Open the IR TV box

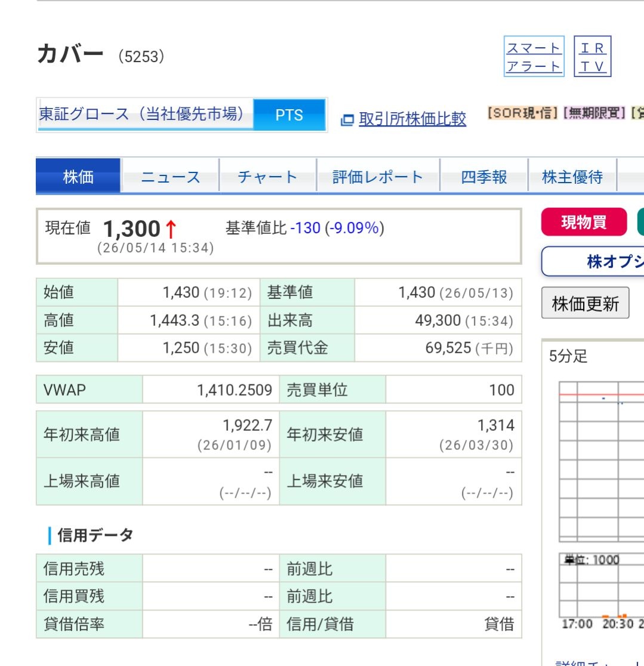(593, 57)
